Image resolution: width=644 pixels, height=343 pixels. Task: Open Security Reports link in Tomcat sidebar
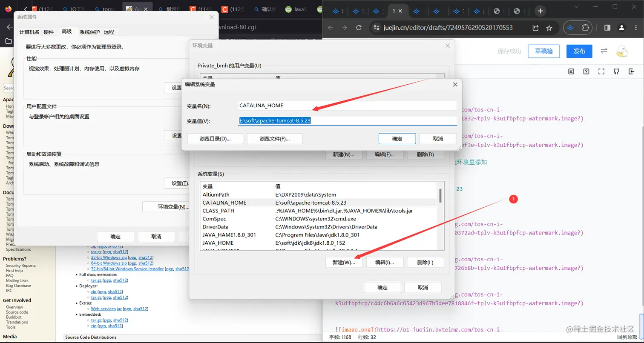(x=21, y=266)
